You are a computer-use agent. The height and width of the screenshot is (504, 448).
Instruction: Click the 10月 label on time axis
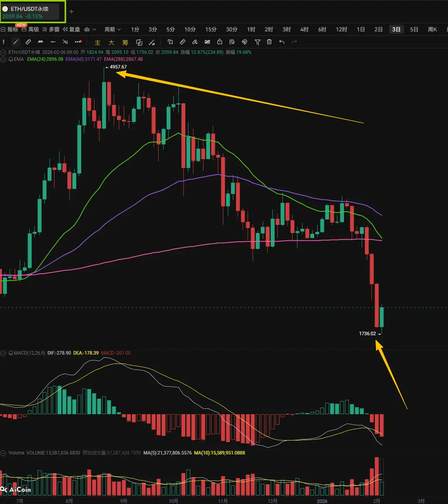pyautogui.click(x=174, y=501)
